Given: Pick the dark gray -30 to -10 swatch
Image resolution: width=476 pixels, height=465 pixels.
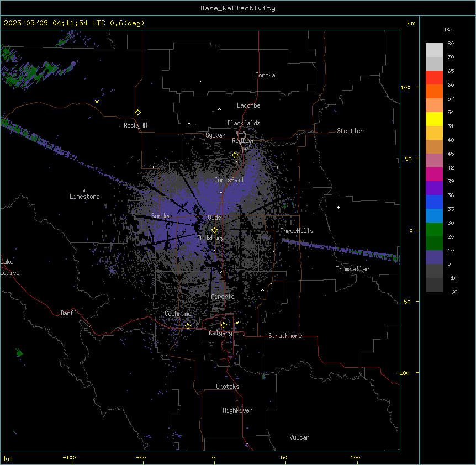Looking at the screenshot, I should click(x=434, y=285).
